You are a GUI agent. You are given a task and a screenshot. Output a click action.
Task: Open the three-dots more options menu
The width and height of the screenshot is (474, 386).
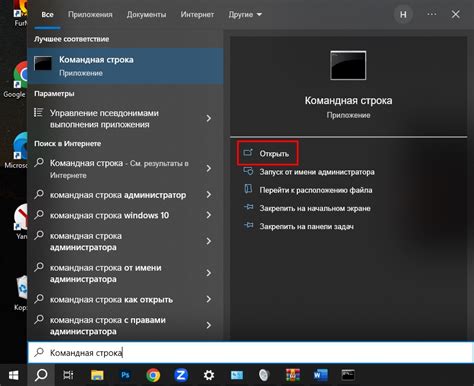[432, 14]
